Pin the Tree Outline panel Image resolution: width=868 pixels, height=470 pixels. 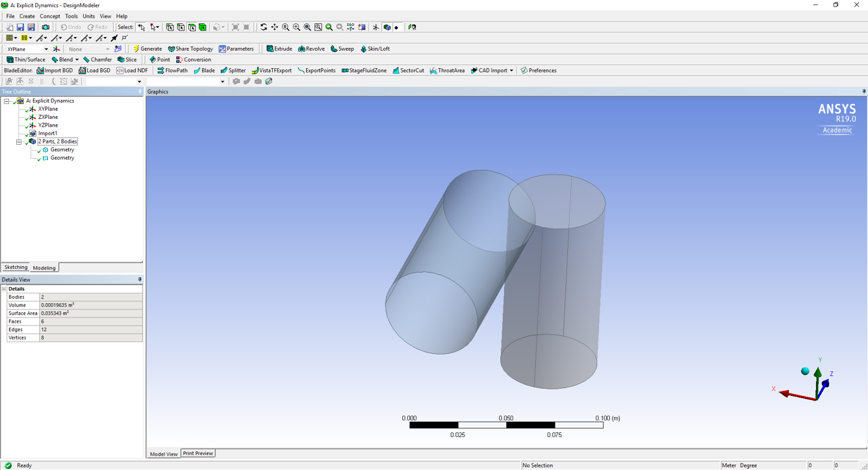(x=140, y=92)
